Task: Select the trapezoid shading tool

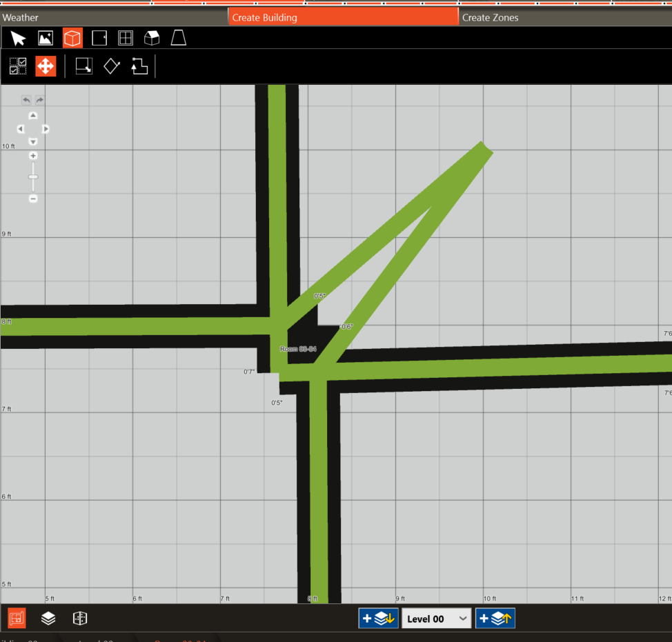Action: [178, 38]
